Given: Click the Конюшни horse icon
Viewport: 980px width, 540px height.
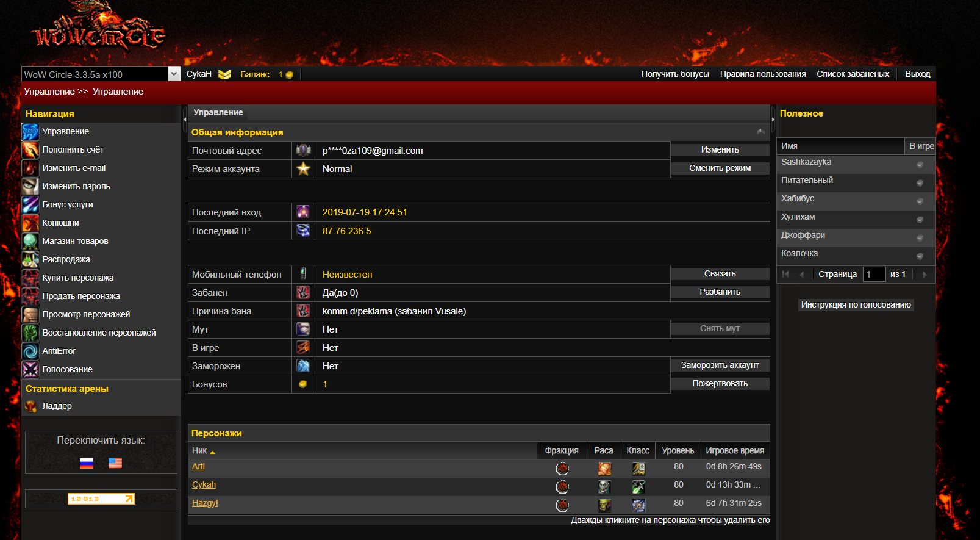Looking at the screenshot, I should point(30,223).
